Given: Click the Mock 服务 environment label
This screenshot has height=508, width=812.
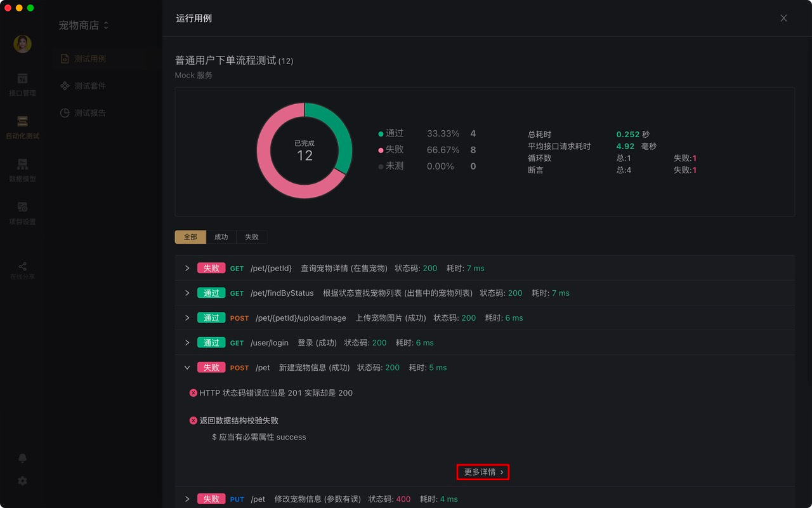Looking at the screenshot, I should [193, 75].
